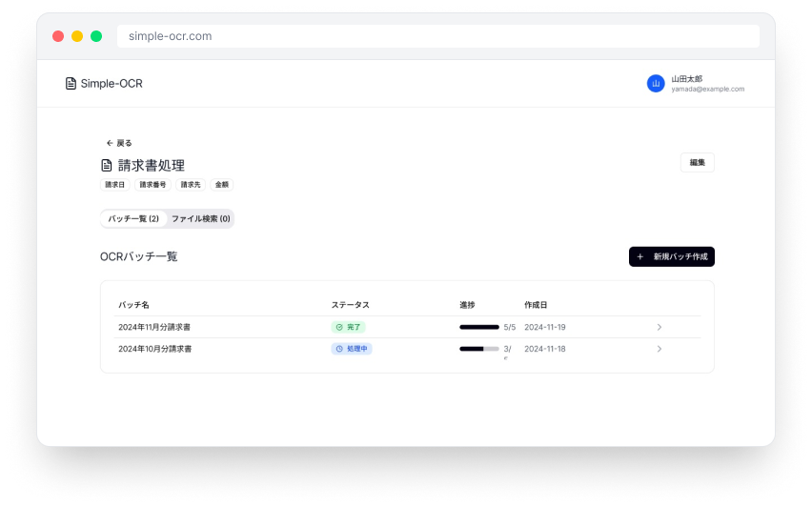Click the 処理中 status badge
812x507 pixels.
(x=352, y=349)
